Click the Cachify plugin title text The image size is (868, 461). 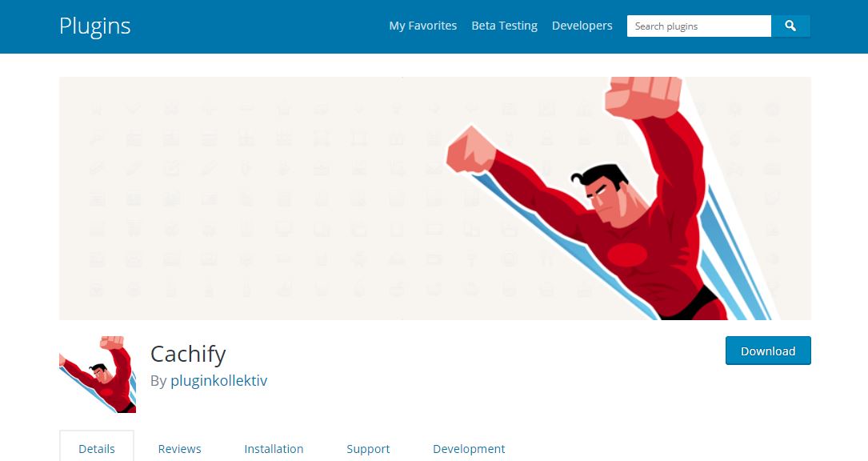pos(188,354)
